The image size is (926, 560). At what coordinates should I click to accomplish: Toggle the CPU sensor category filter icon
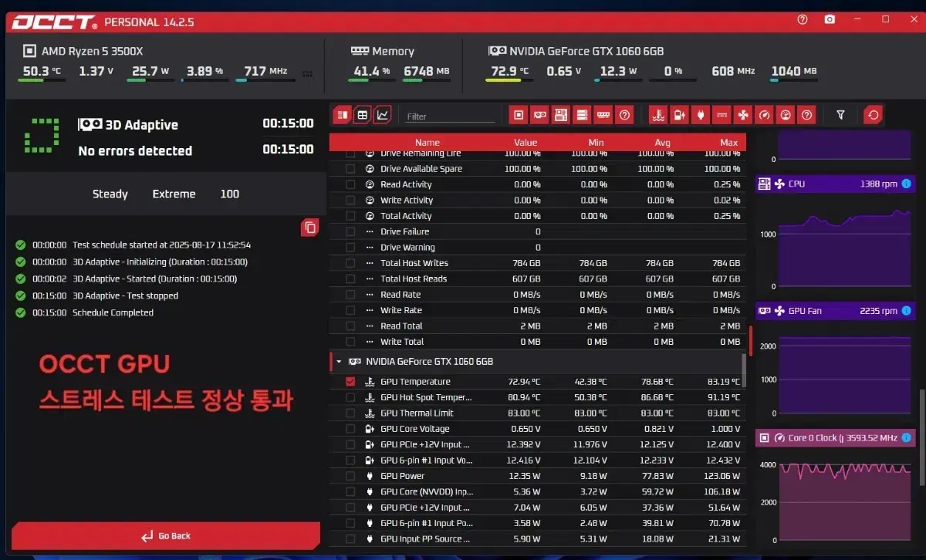(x=519, y=115)
